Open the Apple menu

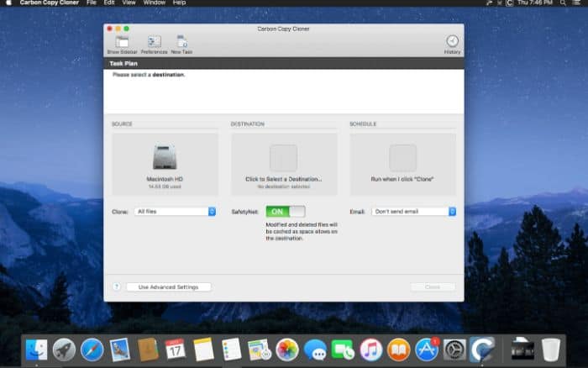pos(8,3)
